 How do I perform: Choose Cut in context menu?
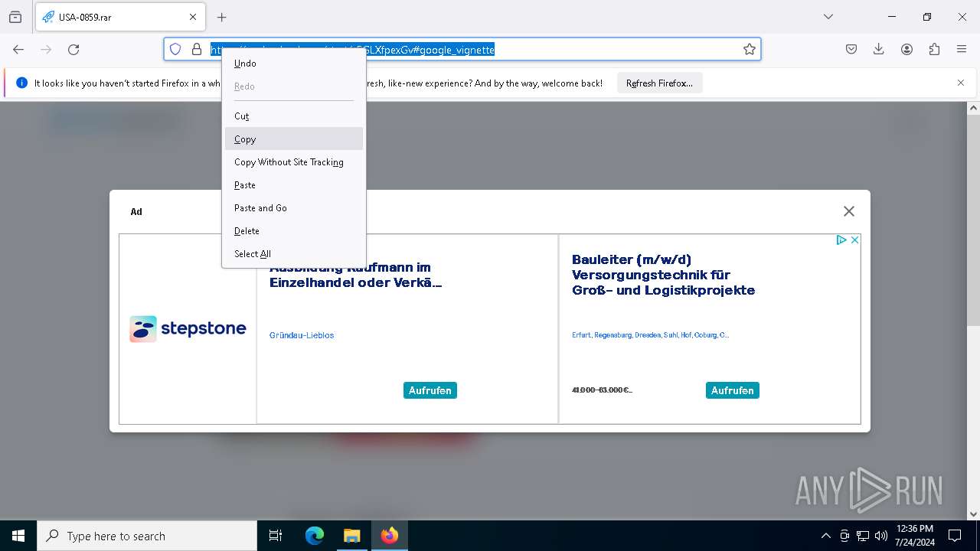click(294, 116)
